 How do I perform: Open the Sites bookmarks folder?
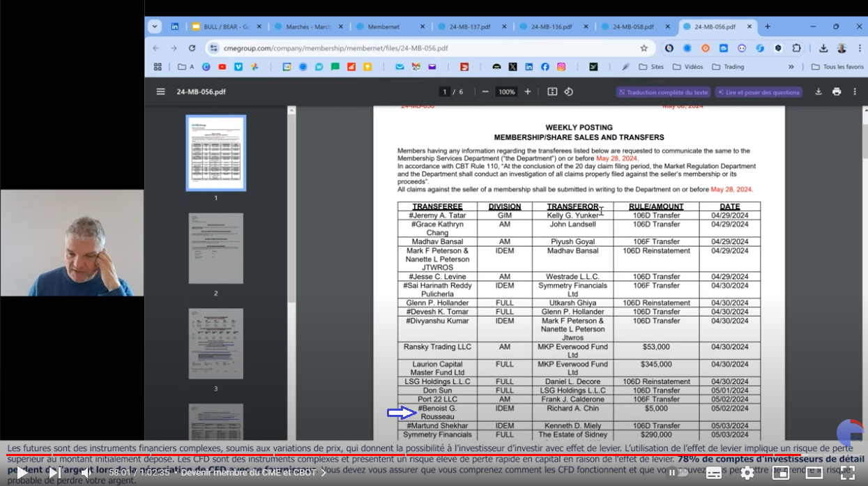pyautogui.click(x=651, y=67)
